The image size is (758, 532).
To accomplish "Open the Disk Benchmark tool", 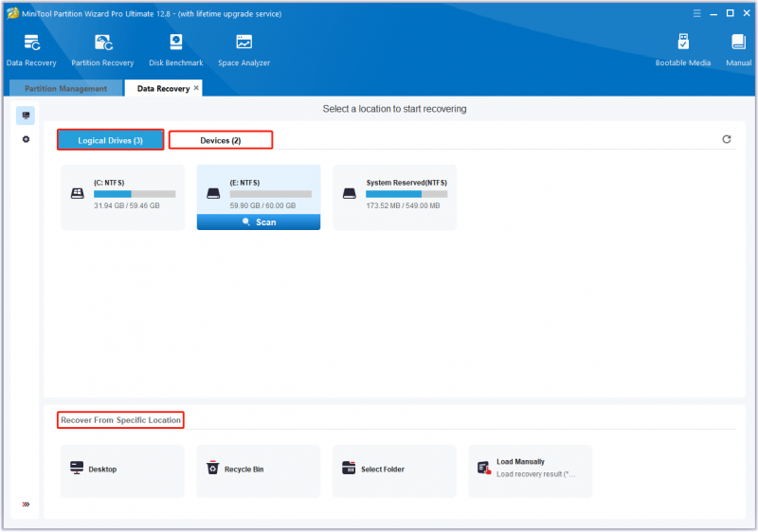I will pos(176,50).
